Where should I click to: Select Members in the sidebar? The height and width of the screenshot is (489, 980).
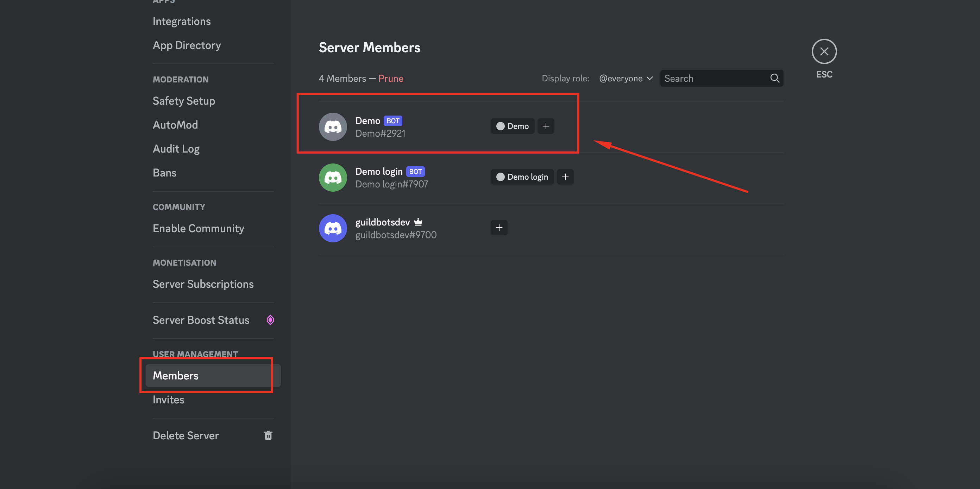point(213,376)
